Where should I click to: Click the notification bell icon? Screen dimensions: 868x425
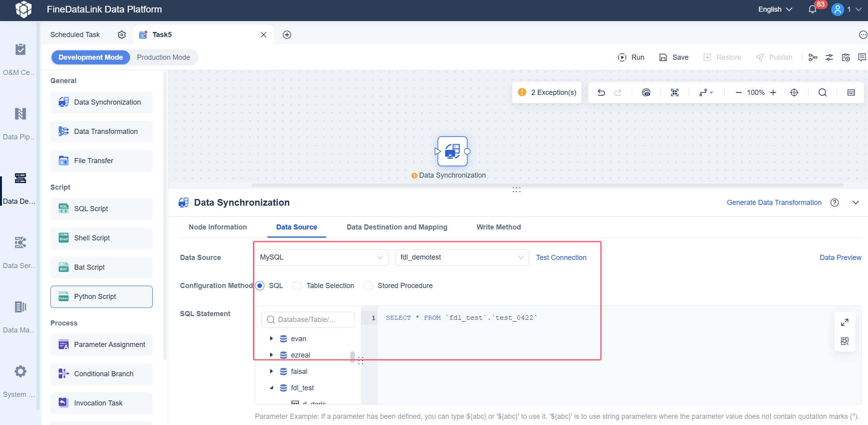pyautogui.click(x=813, y=9)
